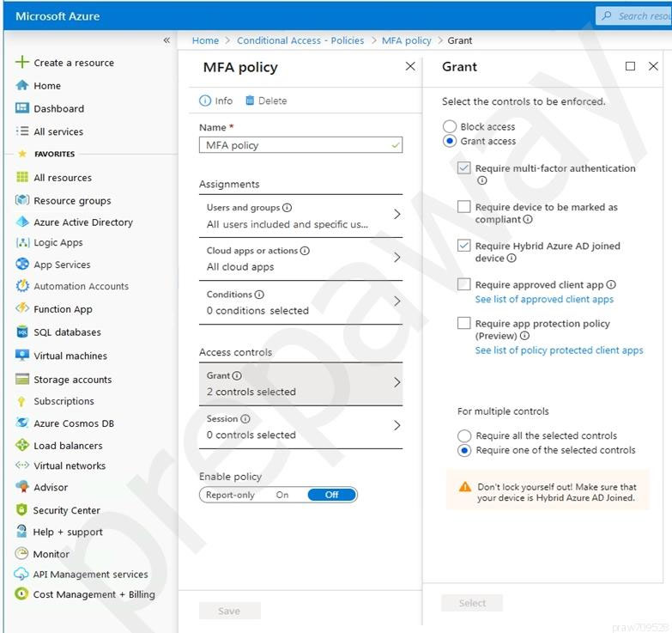Open the Help + support icon

21,531
